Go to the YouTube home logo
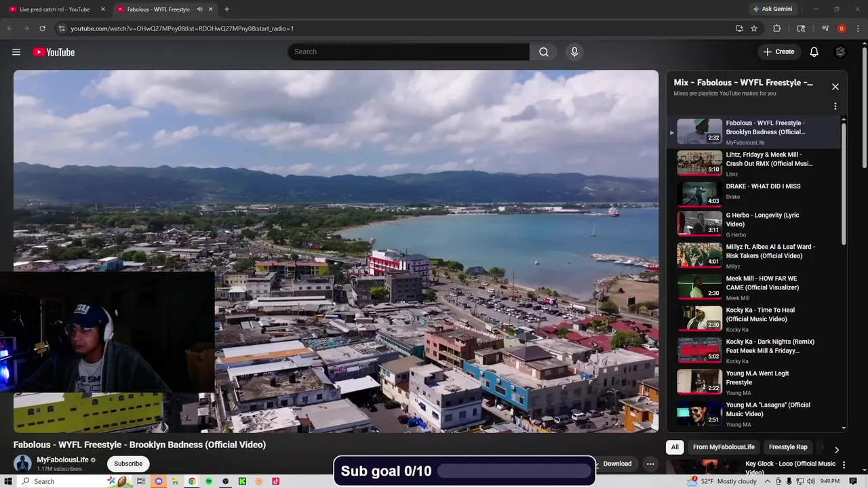The width and height of the screenshot is (868, 488). [54, 52]
